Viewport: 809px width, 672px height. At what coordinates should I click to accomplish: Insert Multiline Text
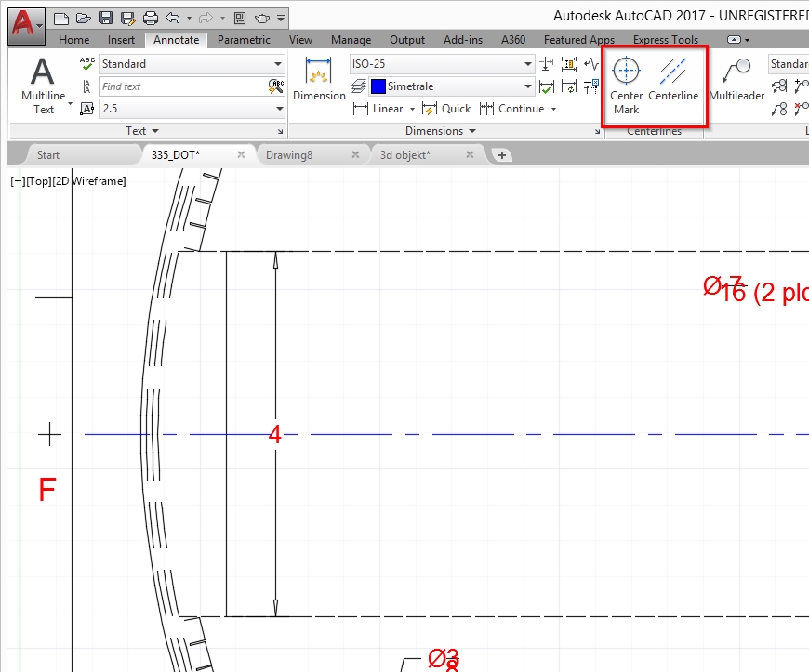coord(43,86)
